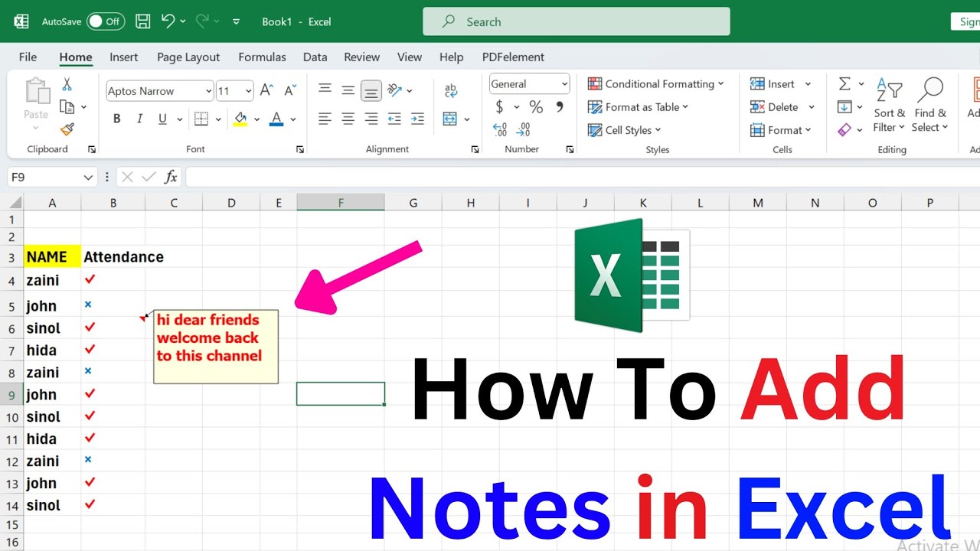
Task: Click the Orientation text angle icon
Action: [x=395, y=90]
